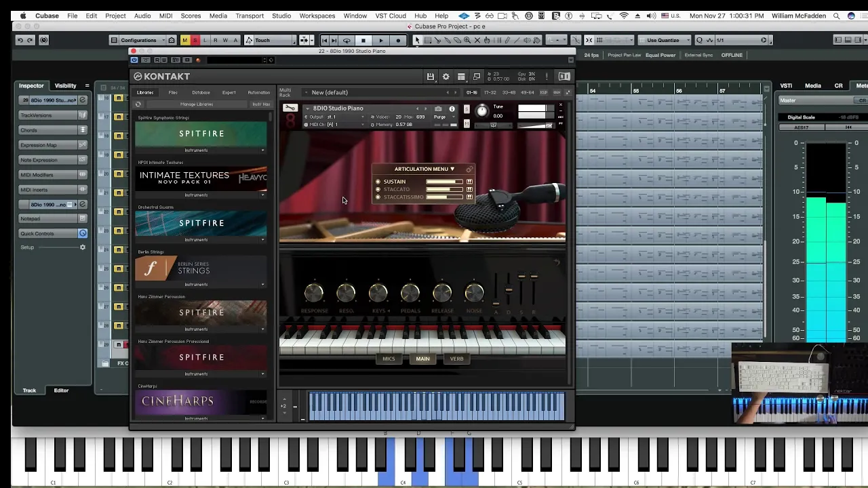Select the Line tool in Cubase toolbar

coord(517,40)
